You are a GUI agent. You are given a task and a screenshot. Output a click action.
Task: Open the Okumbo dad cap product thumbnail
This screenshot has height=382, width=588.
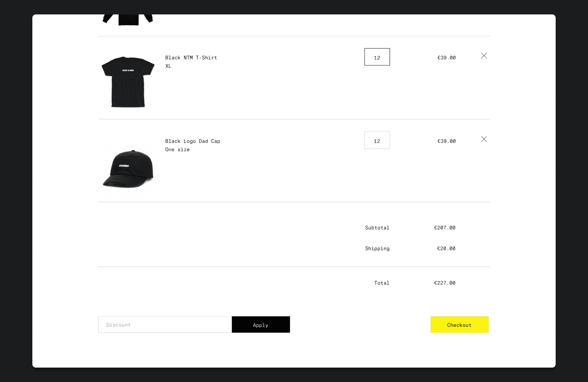(x=128, y=169)
